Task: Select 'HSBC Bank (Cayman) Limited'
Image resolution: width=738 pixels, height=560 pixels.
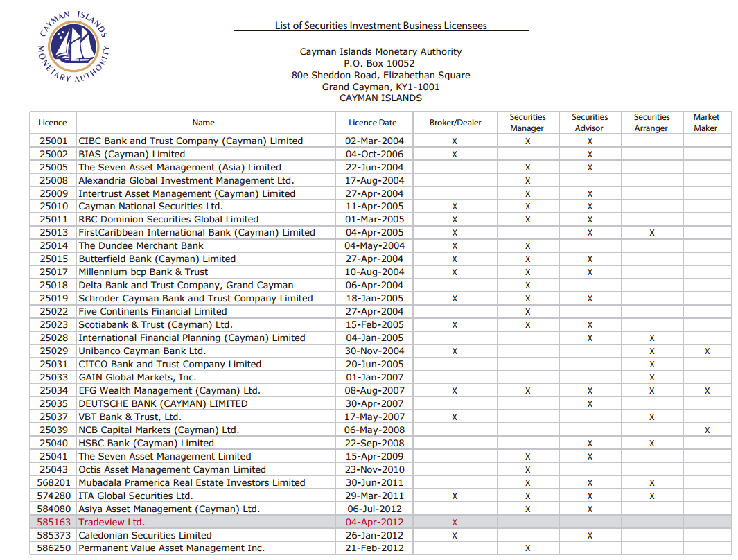Action: tap(146, 444)
